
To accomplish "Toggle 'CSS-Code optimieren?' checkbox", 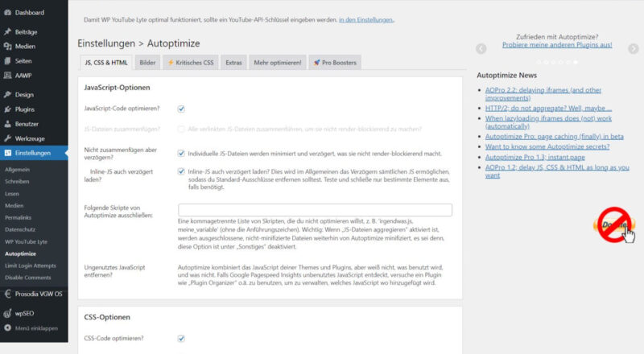I will coord(181,338).
